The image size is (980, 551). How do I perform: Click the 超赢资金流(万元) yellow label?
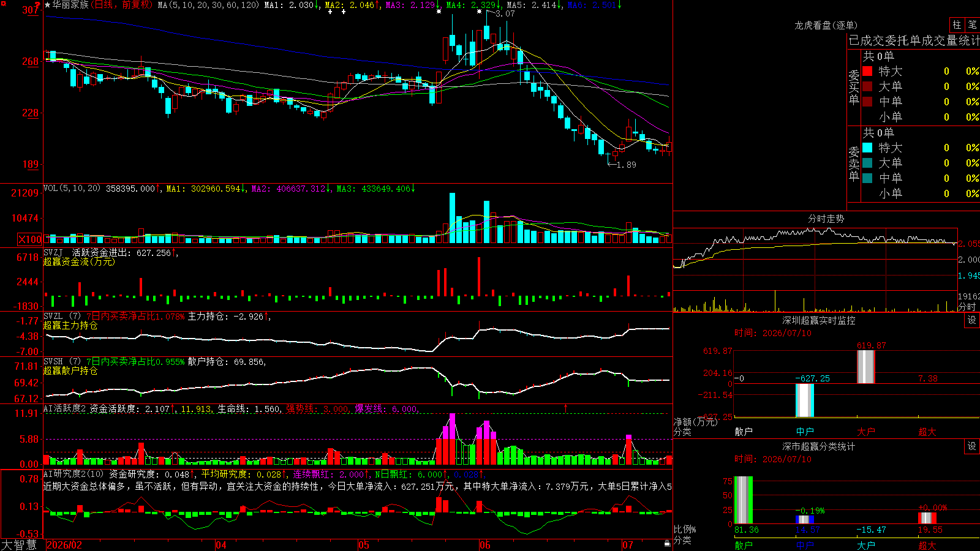79,261
